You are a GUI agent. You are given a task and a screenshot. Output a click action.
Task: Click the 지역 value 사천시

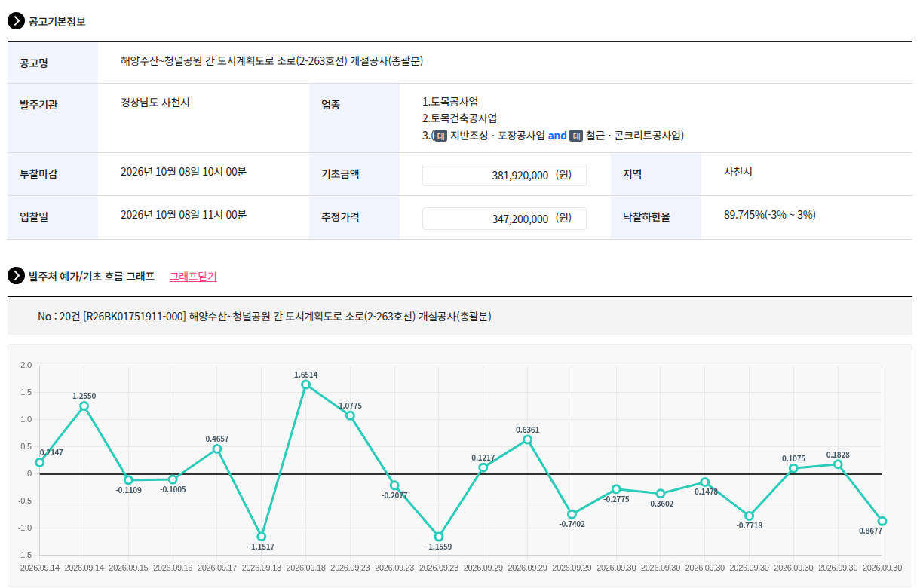(x=738, y=172)
